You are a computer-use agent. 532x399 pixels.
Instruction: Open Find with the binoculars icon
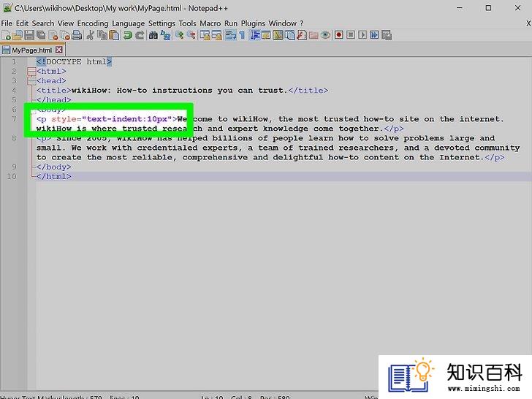coord(153,35)
